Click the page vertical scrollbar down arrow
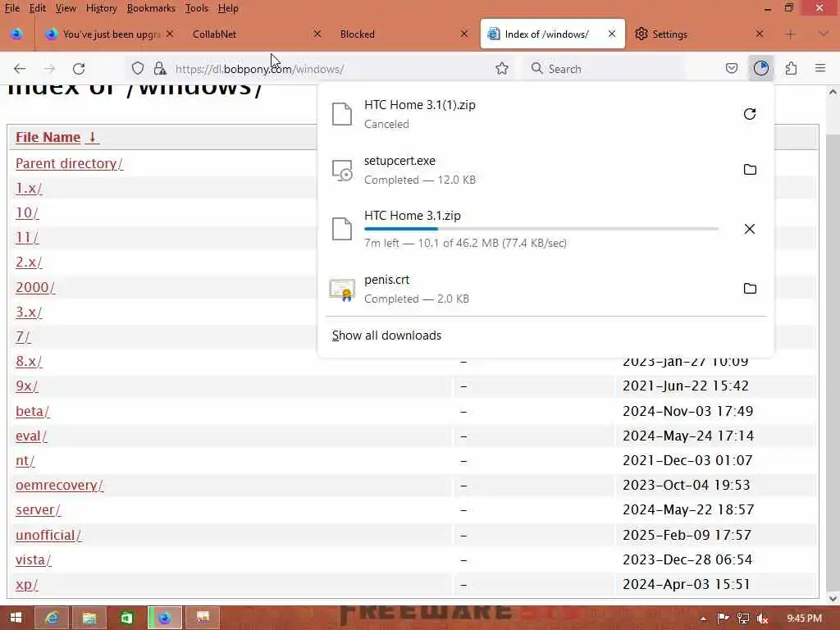This screenshot has width=840, height=630. tap(833, 598)
